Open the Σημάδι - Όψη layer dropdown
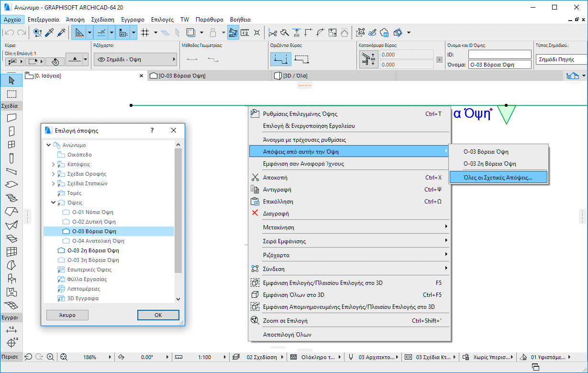This screenshot has width=588, height=373. click(x=135, y=60)
